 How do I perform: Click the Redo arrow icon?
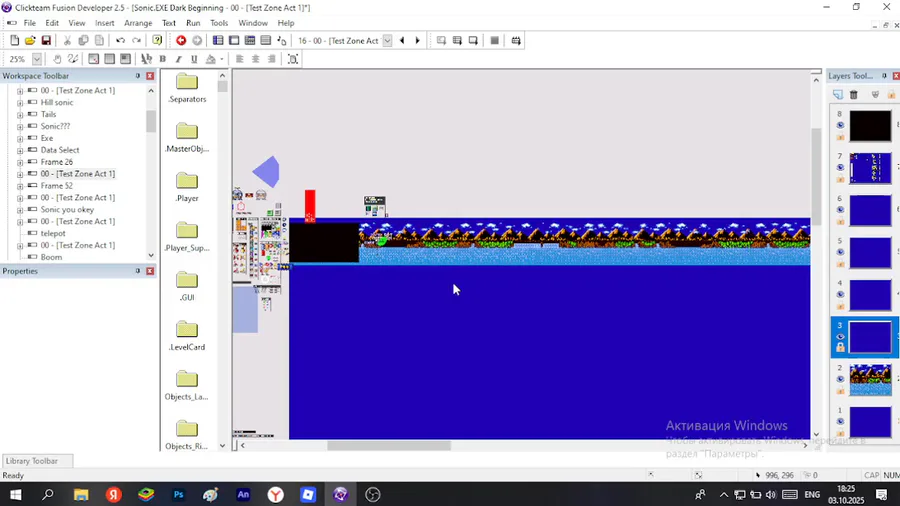[x=137, y=41]
